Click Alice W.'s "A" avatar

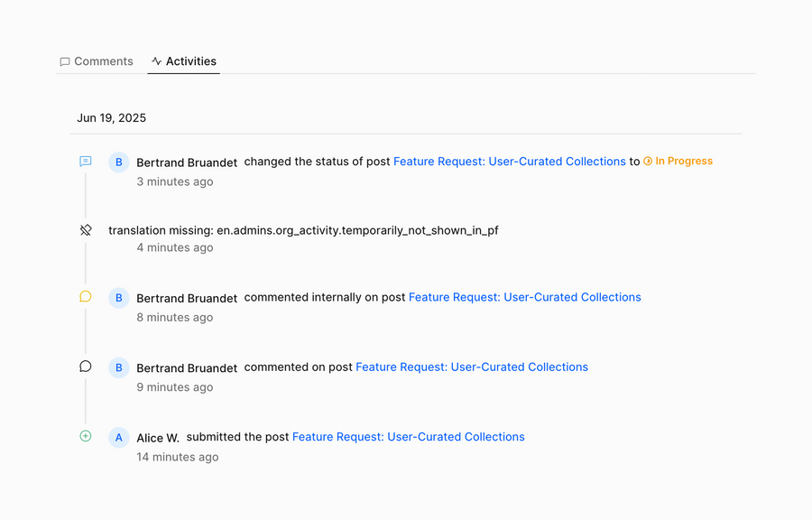pyautogui.click(x=118, y=438)
